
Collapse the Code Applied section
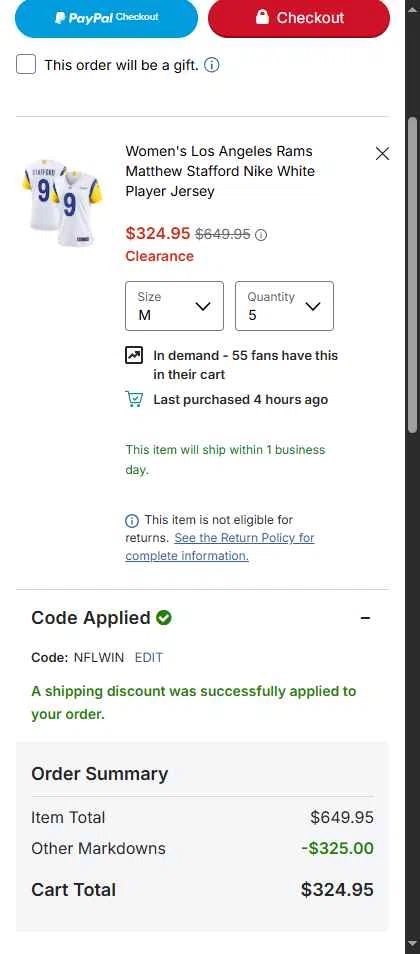pyautogui.click(x=365, y=618)
